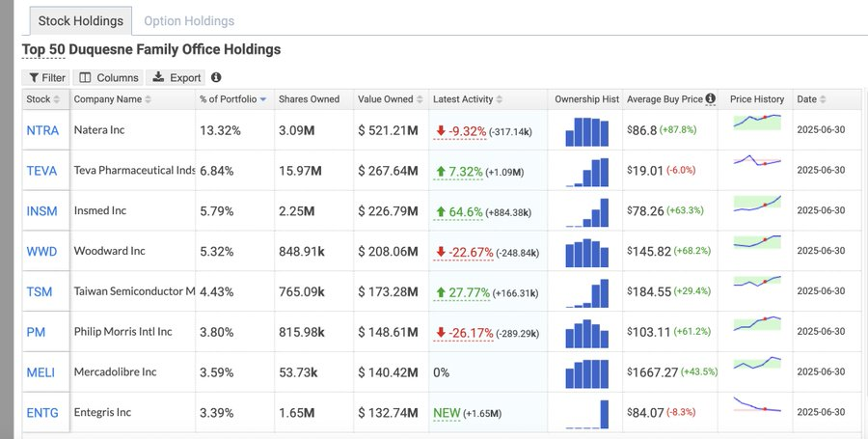Screen dimensions: 868x439
Task: Click the PM price history sparkline
Action: click(757, 323)
